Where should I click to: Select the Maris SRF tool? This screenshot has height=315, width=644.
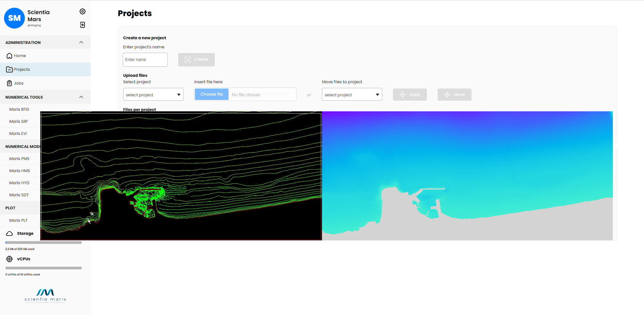tap(19, 121)
